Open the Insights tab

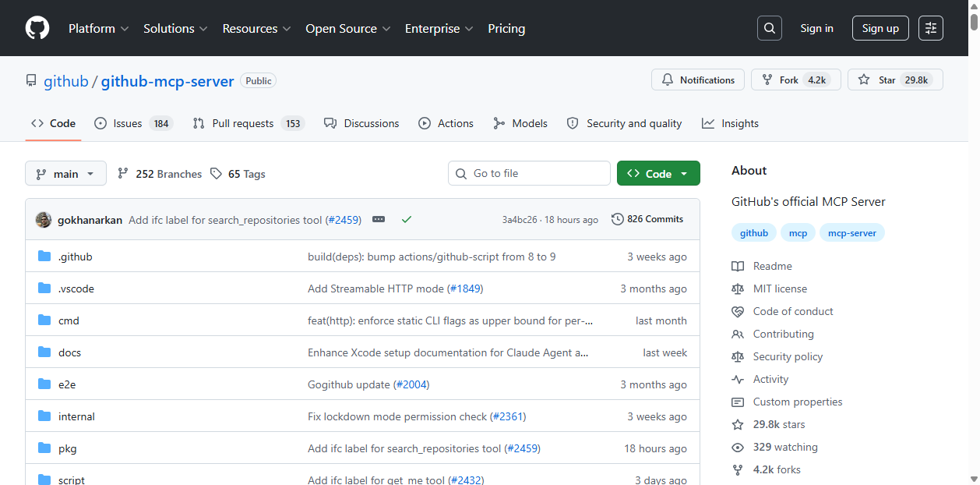pos(730,123)
